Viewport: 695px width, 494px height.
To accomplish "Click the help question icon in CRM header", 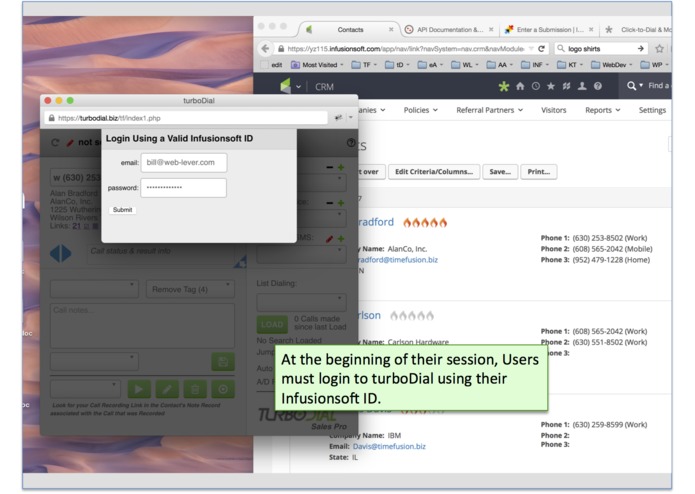I will point(598,86).
